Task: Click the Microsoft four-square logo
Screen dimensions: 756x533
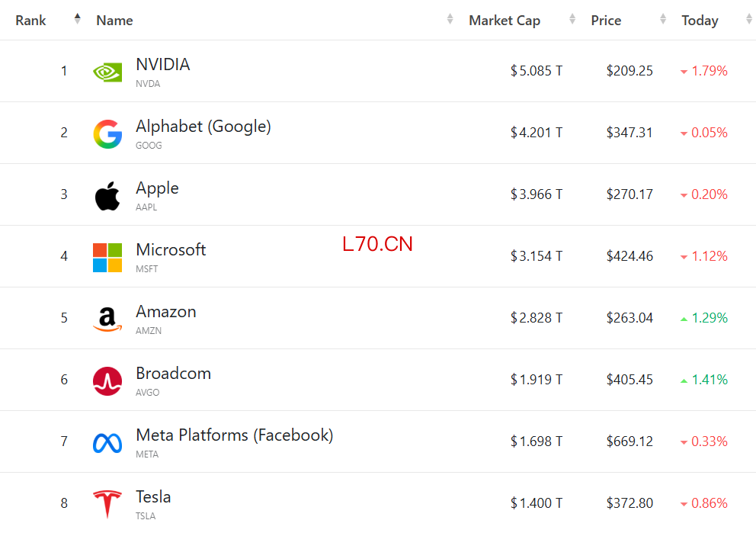Action: pyautogui.click(x=107, y=258)
